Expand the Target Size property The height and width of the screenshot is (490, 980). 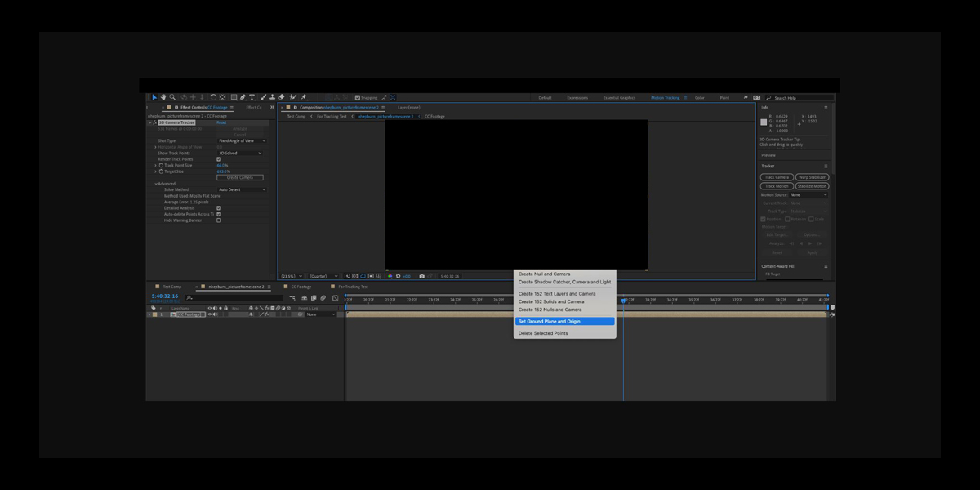point(155,171)
